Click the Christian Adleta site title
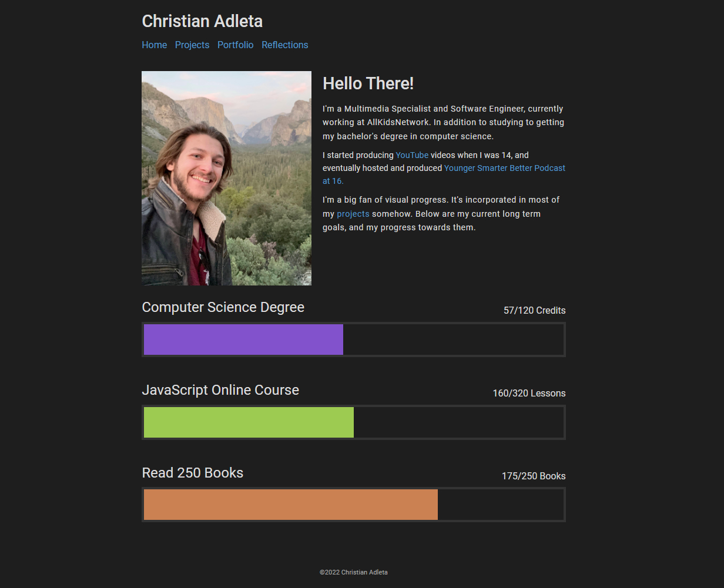 (202, 21)
